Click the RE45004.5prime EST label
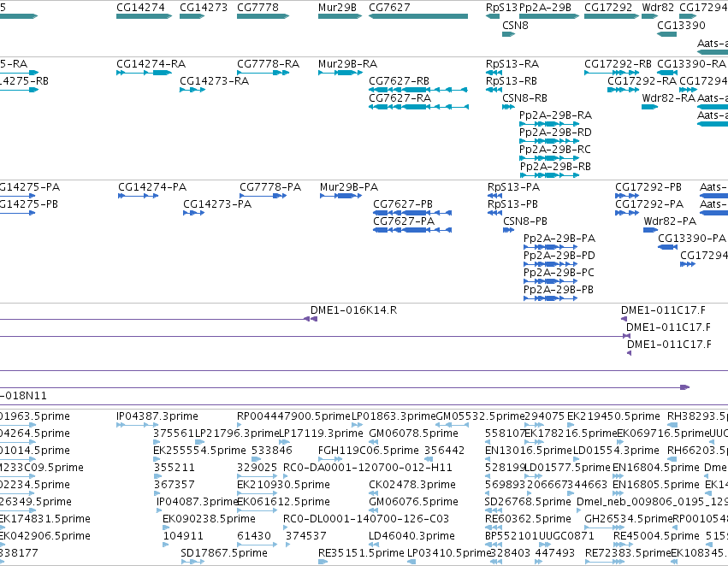Viewport: 728px width, 566px height. point(656,536)
